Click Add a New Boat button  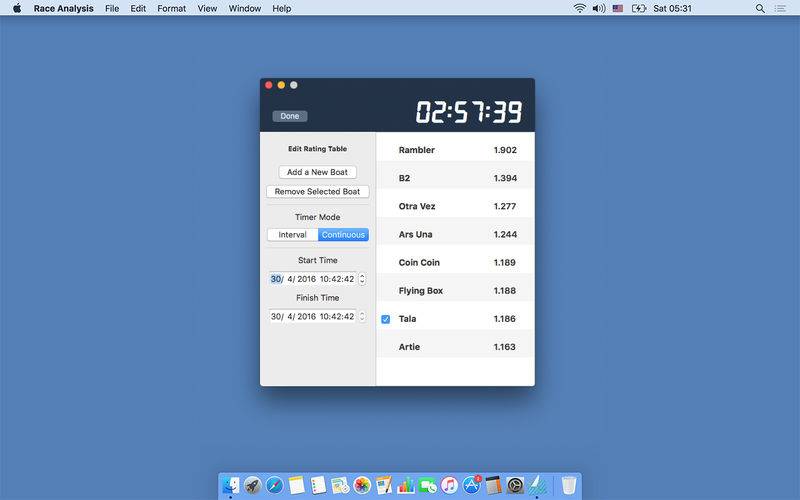[317, 172]
